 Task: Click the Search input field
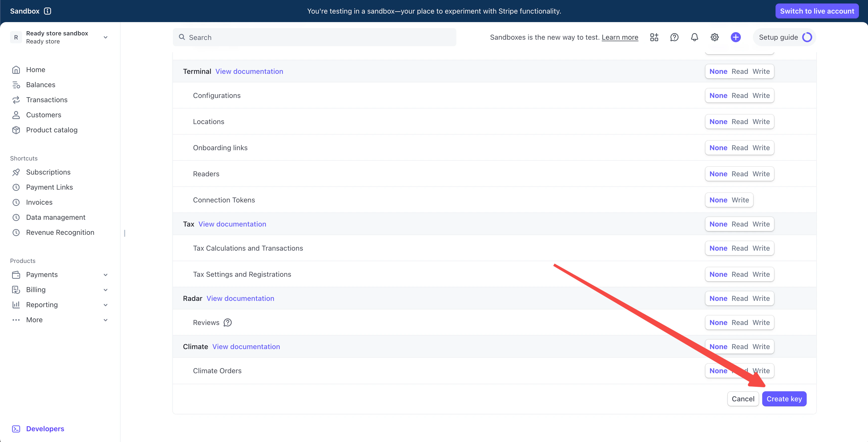314,37
